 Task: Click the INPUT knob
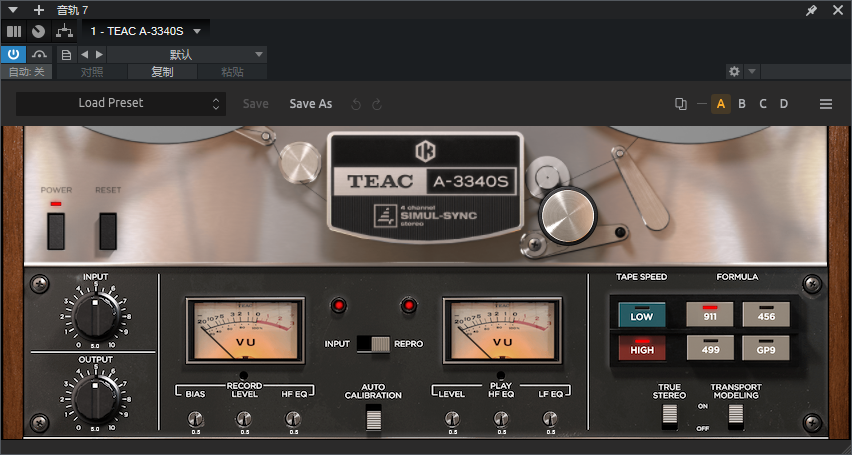click(x=96, y=315)
